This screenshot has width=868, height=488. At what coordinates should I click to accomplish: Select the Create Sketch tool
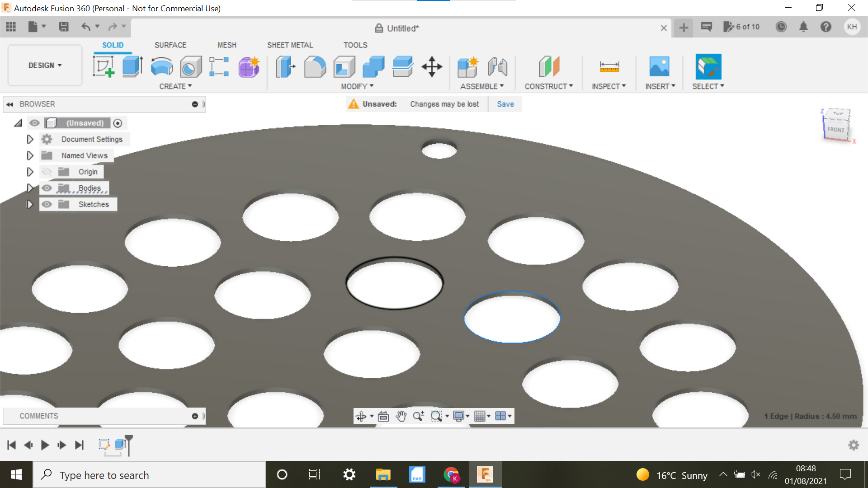tap(104, 66)
